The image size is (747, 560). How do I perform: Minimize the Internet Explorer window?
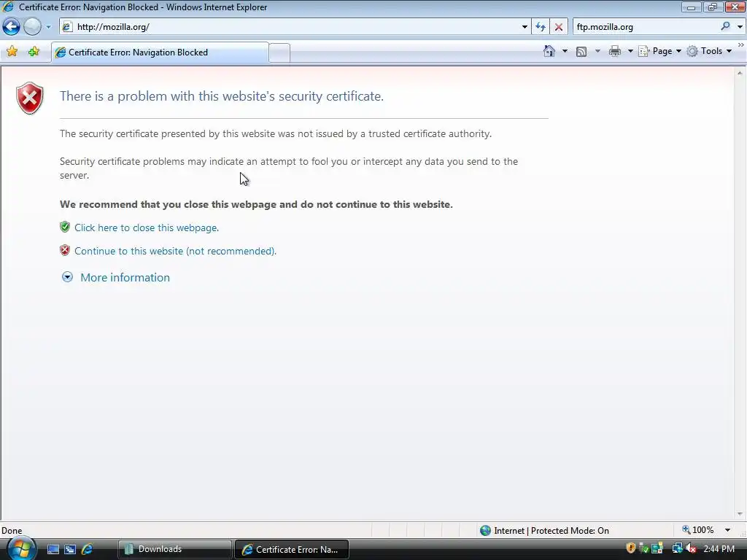(x=691, y=7)
